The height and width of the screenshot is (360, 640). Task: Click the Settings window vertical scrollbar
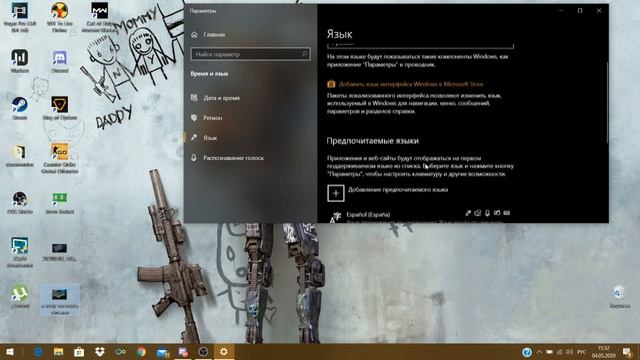coord(607,102)
